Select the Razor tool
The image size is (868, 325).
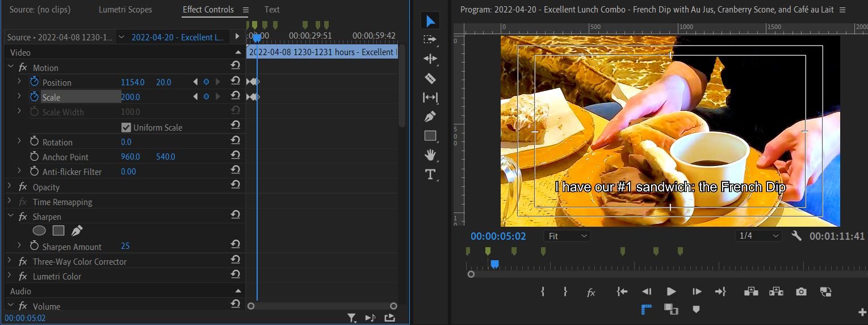pos(430,78)
